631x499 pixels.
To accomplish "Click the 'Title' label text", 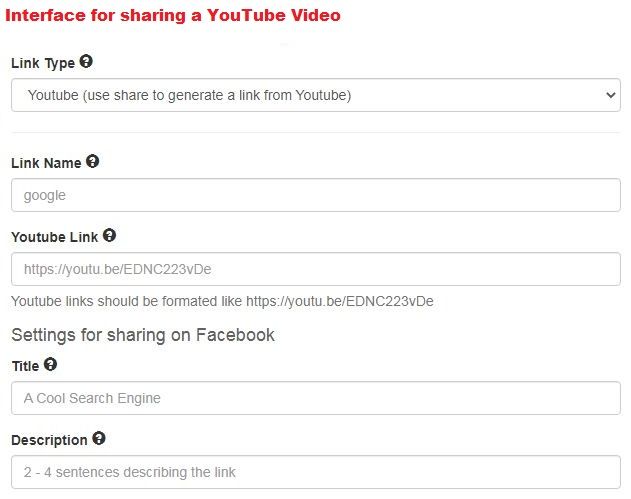I will point(25,367).
